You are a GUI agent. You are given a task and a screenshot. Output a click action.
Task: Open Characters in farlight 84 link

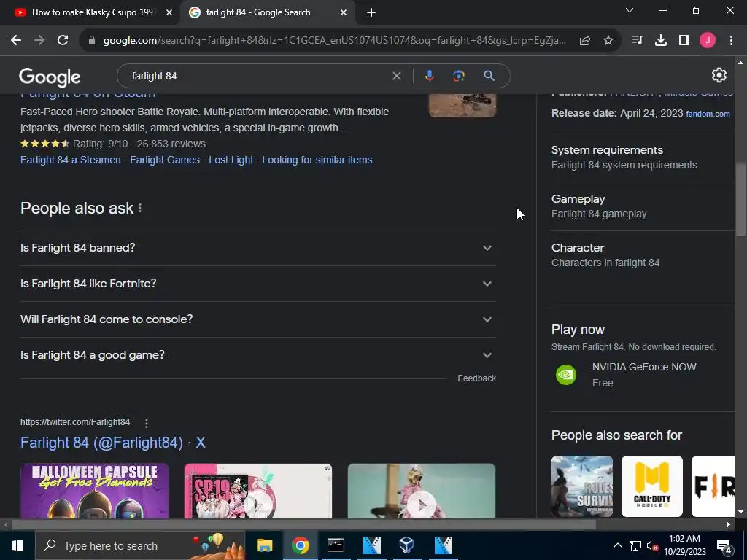click(x=605, y=262)
